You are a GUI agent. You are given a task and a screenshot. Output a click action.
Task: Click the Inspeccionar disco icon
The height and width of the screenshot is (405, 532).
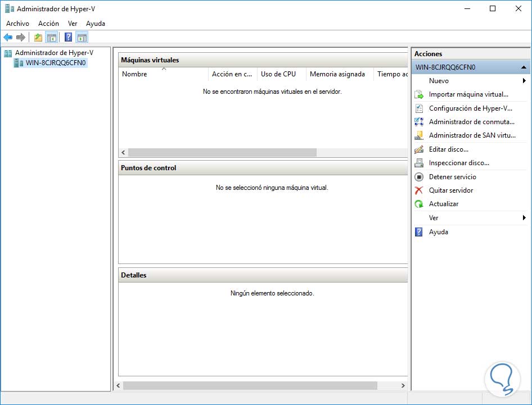point(419,163)
